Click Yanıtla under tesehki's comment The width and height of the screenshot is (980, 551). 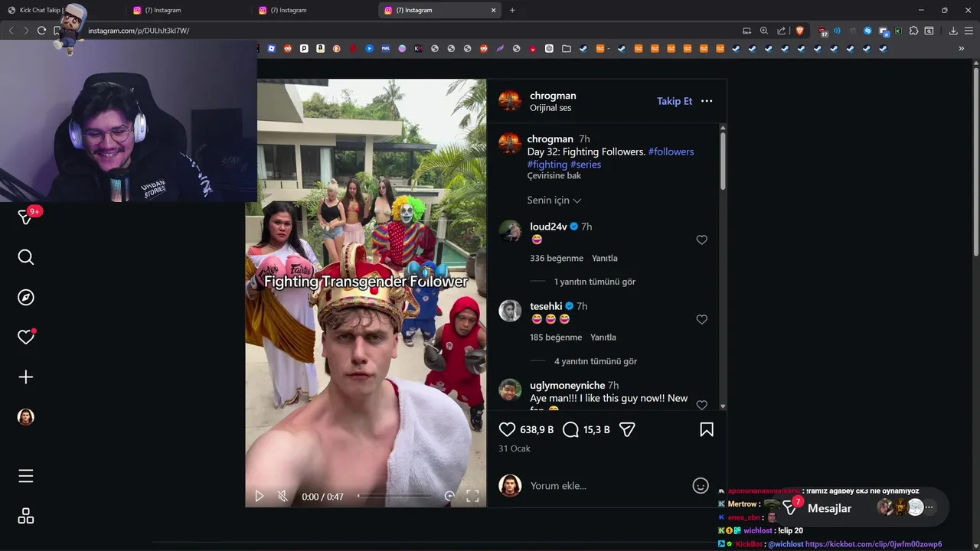tap(603, 337)
